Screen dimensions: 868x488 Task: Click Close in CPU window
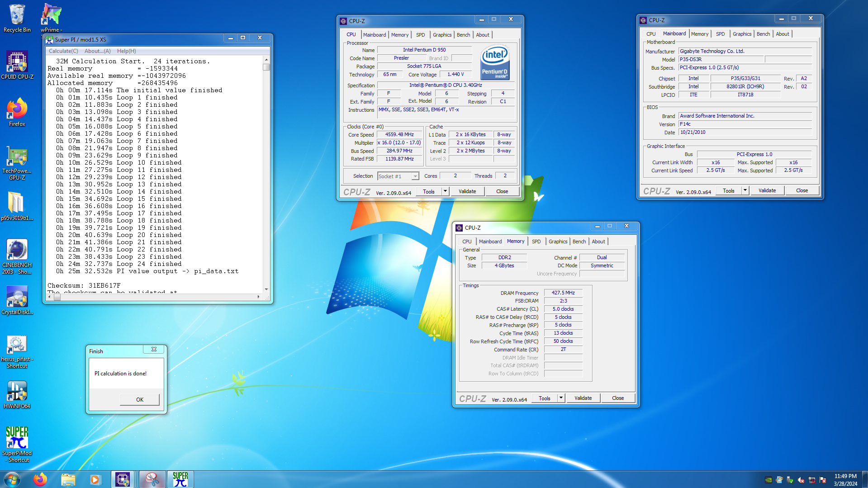(x=502, y=191)
